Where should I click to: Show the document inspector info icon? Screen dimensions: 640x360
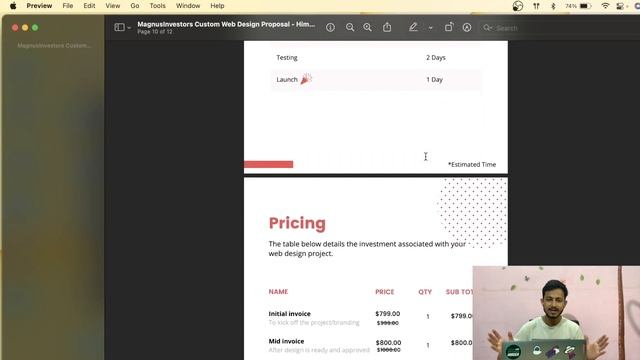tap(330, 27)
